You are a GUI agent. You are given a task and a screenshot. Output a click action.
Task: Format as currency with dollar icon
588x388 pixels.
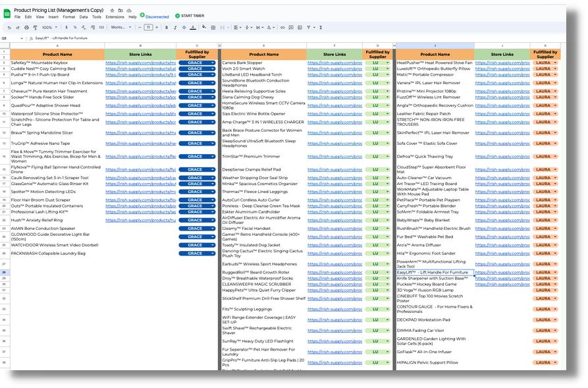coord(67,28)
